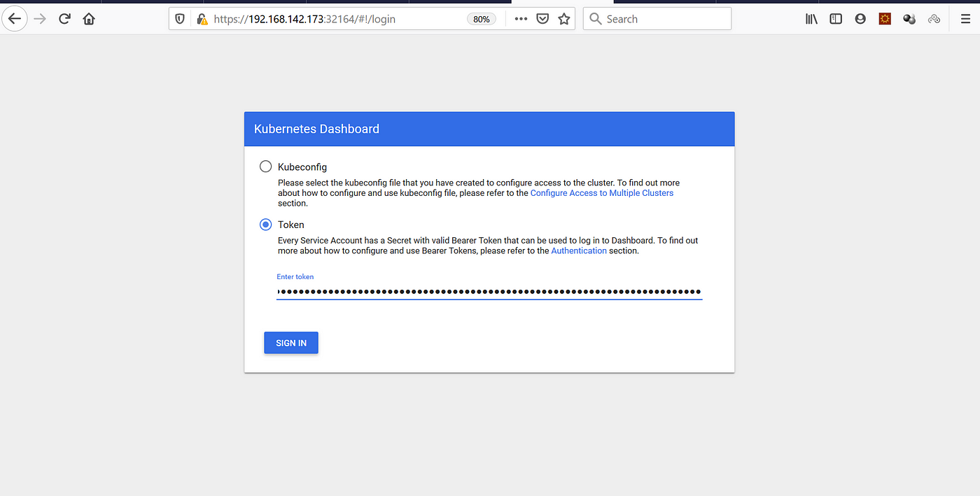
Task: Click the orange extension icon
Action: pyautogui.click(x=885, y=19)
